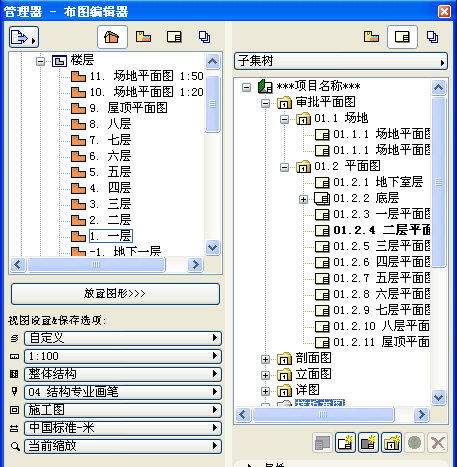Switch left panel to Publisher Sets icon
457x467 pixels.
point(204,37)
